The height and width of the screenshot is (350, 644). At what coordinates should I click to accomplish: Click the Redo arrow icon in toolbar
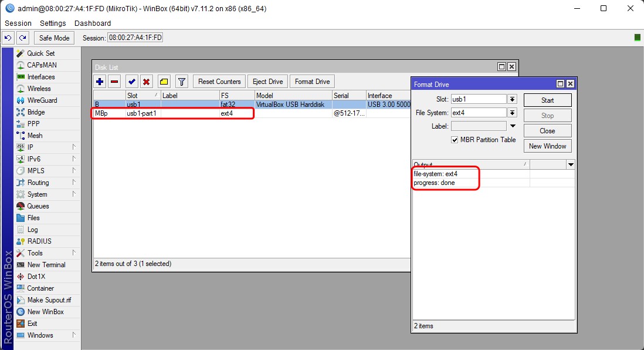22,38
